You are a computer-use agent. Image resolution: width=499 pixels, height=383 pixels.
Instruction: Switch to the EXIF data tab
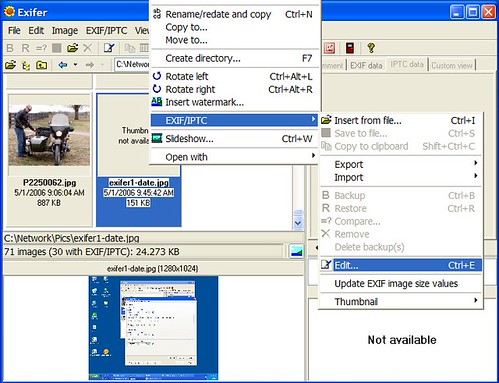366,65
